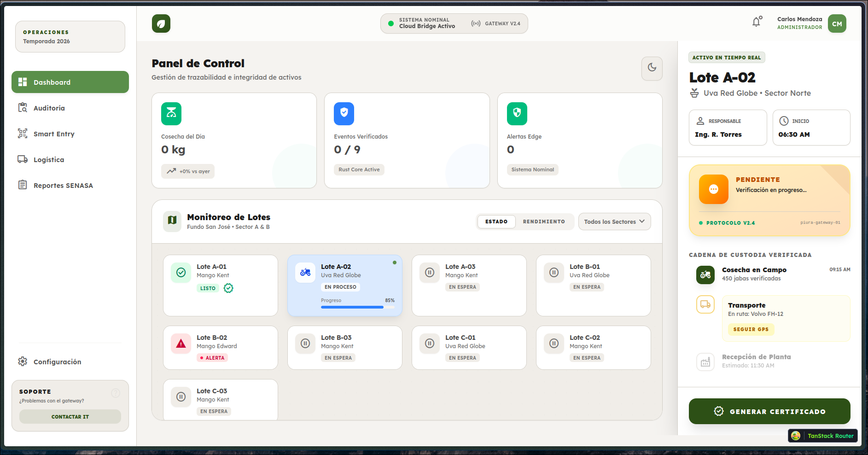Click the Reportes SENASA clipboard icon

pos(23,185)
